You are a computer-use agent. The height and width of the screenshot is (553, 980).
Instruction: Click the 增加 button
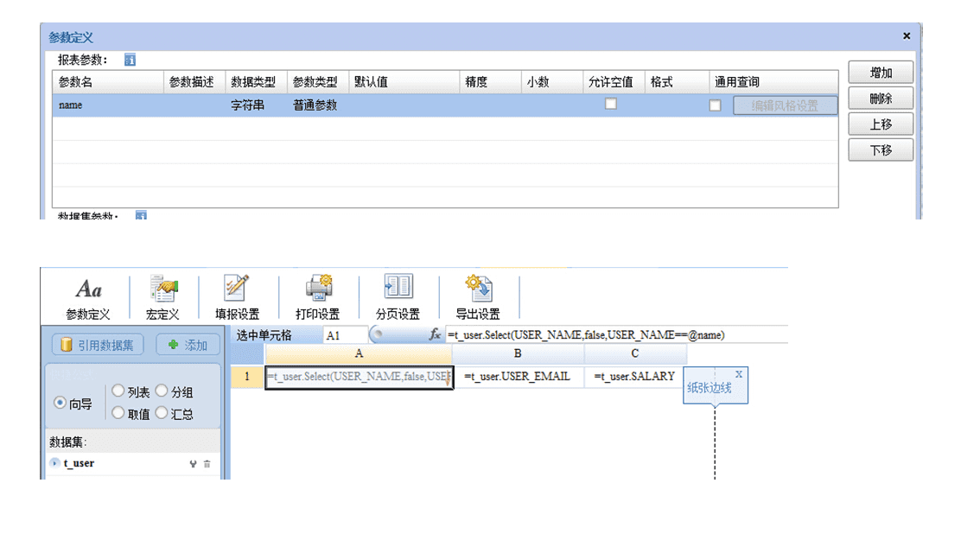pos(881,73)
